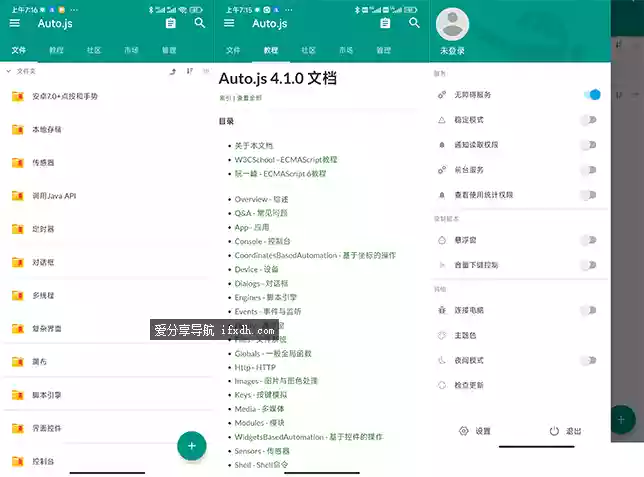The height and width of the screenshot is (477, 644).
Task: Click the folder icon beside 本地存储
Action: pos(18,129)
